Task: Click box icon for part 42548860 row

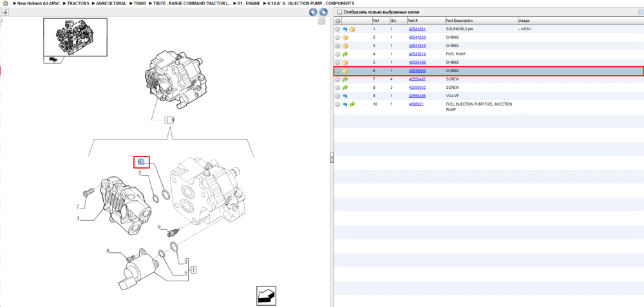Action: tap(345, 71)
